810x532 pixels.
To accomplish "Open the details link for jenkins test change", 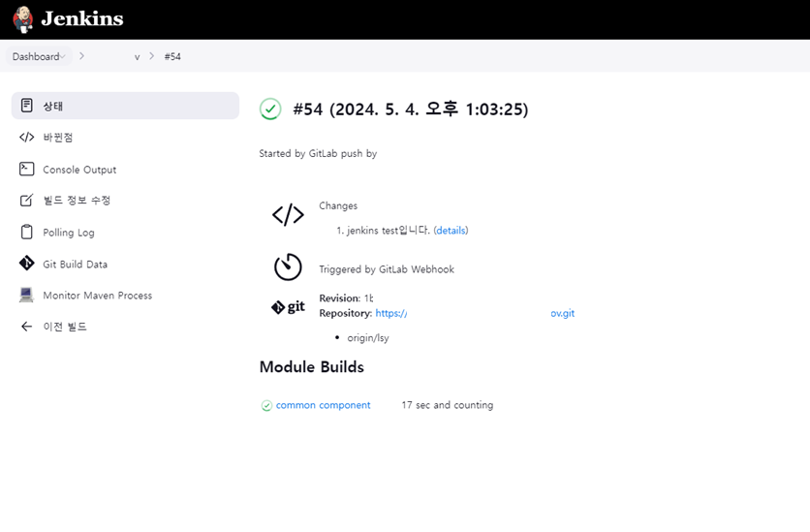I will [x=451, y=231].
